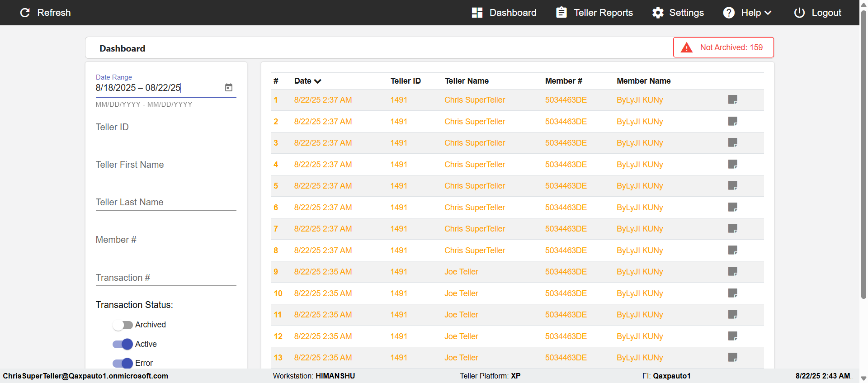Open note icon for row 3
This screenshot has height=383, width=868.
pyautogui.click(x=733, y=142)
